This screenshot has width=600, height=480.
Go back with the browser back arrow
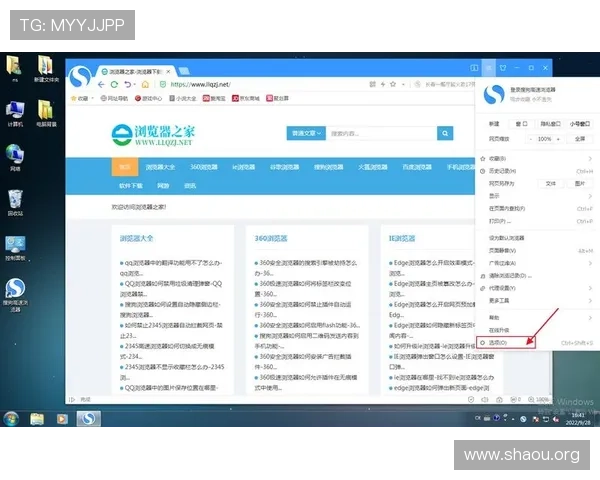coord(101,84)
